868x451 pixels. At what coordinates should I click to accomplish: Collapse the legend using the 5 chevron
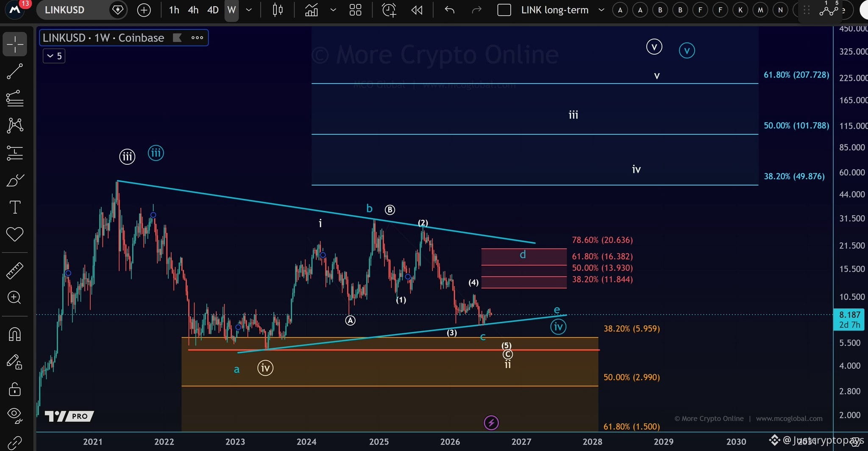54,56
